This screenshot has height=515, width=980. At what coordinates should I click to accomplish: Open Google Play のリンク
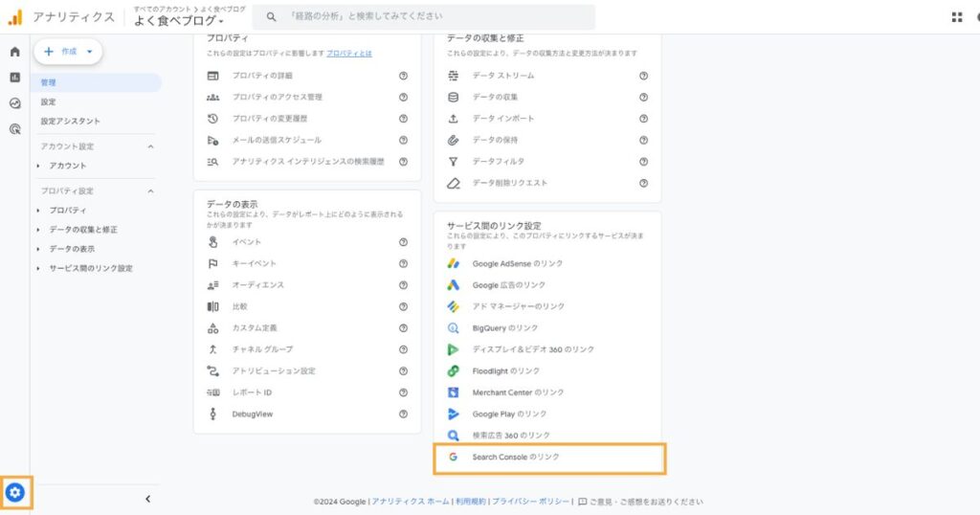509,414
